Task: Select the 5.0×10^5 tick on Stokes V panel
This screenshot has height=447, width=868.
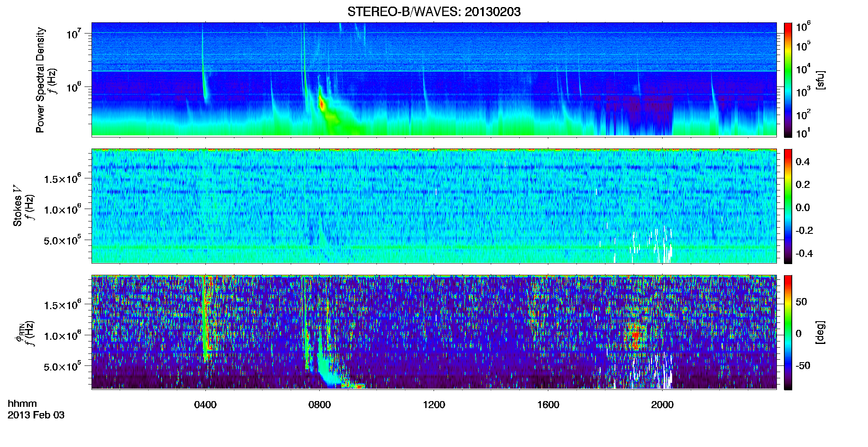Action: pos(63,240)
